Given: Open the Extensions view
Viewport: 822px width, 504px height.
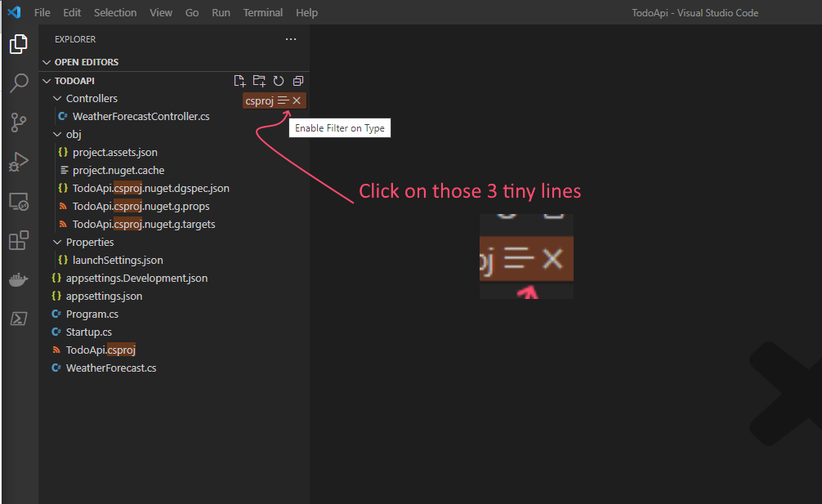Looking at the screenshot, I should point(18,240).
